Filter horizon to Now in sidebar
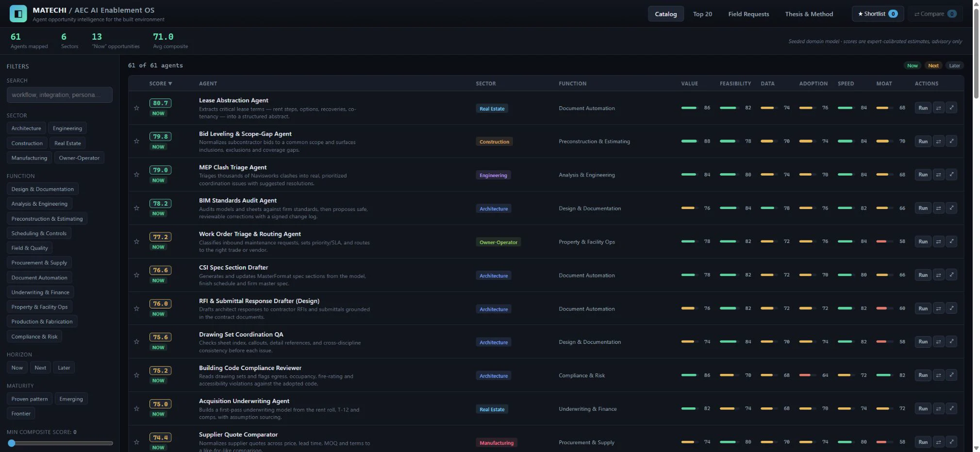This screenshot has height=452, width=980. [x=17, y=368]
